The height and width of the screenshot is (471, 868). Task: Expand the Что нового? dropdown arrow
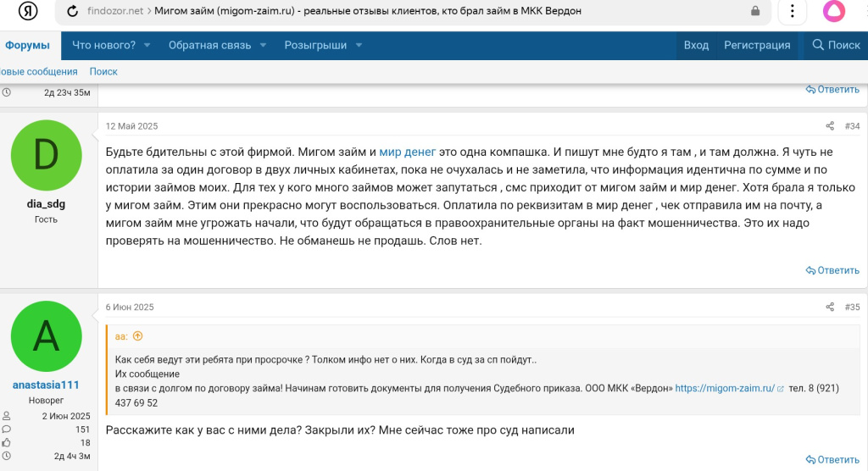click(x=147, y=45)
